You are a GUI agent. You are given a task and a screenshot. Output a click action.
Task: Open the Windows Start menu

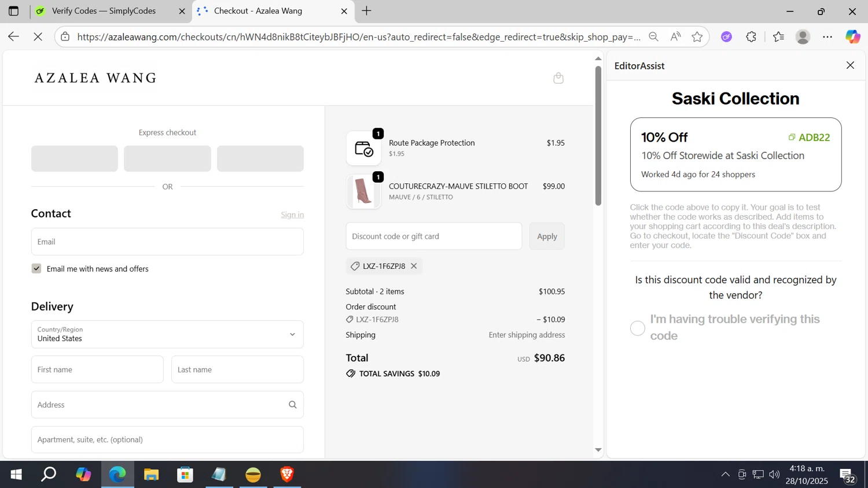click(16, 475)
